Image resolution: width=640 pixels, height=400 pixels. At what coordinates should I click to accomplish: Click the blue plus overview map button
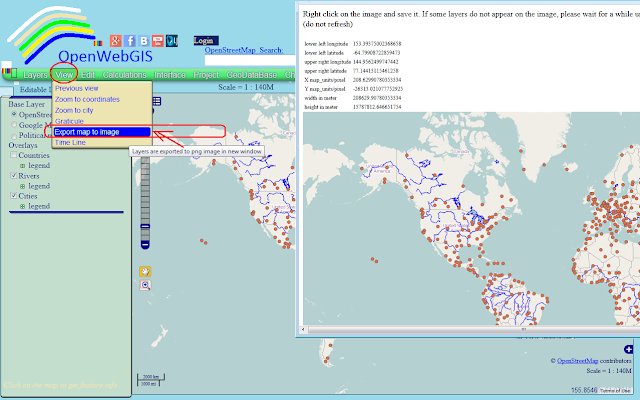coord(628,349)
